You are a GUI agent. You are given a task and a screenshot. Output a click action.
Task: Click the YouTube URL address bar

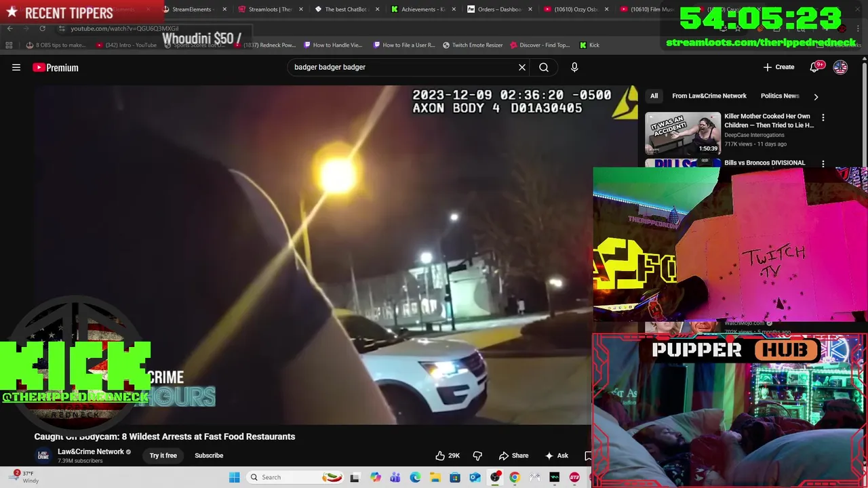pos(125,28)
